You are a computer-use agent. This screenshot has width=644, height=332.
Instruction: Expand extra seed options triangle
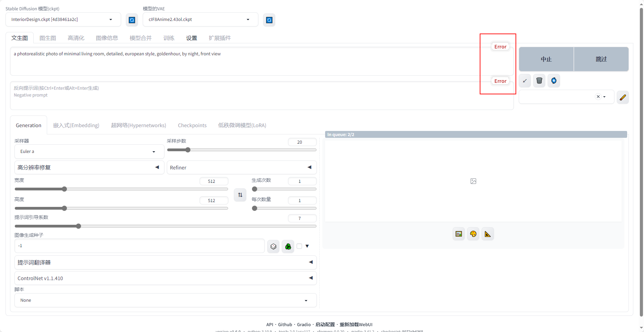(307, 246)
